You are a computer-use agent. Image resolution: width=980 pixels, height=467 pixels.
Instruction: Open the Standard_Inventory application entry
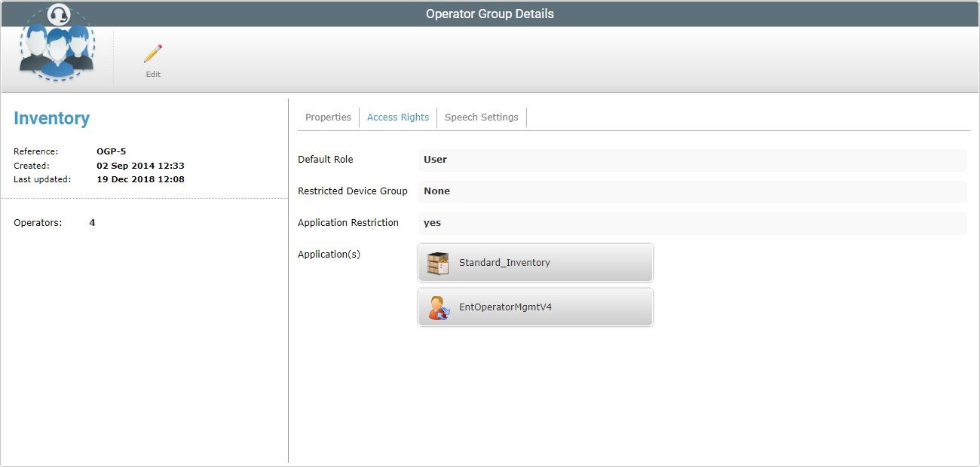coord(535,262)
